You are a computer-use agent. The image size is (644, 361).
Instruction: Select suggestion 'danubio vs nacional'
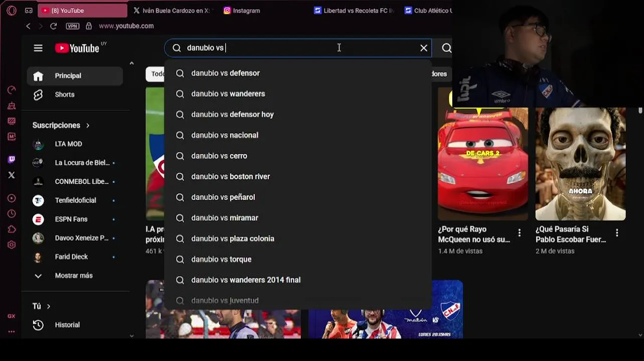[298, 135]
